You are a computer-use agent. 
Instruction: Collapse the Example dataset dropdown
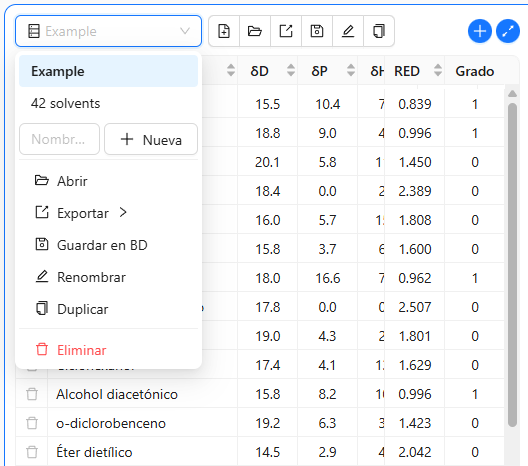click(108, 31)
